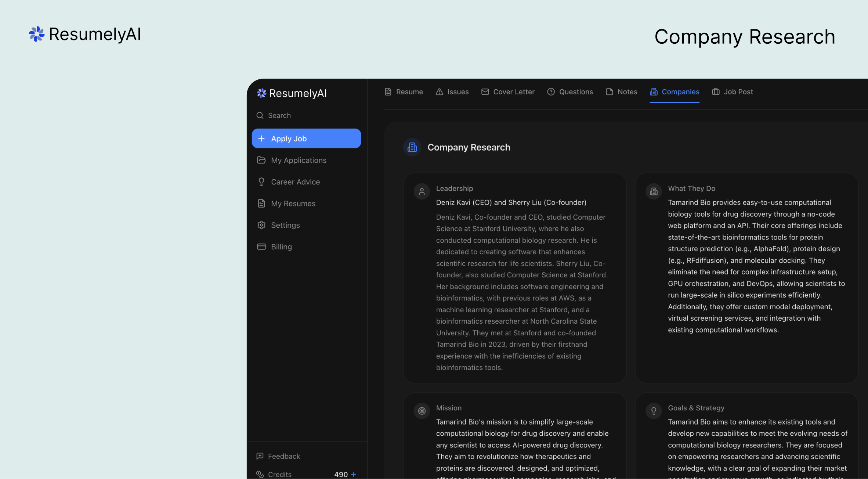Click the Goals & Strategy lightbulb icon
Viewport: 868px width, 479px height.
point(654,411)
